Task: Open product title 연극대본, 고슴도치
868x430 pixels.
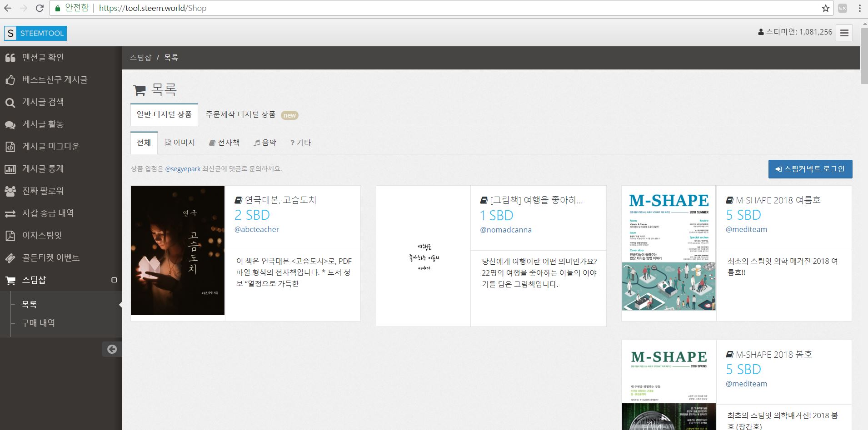Action: tap(280, 200)
